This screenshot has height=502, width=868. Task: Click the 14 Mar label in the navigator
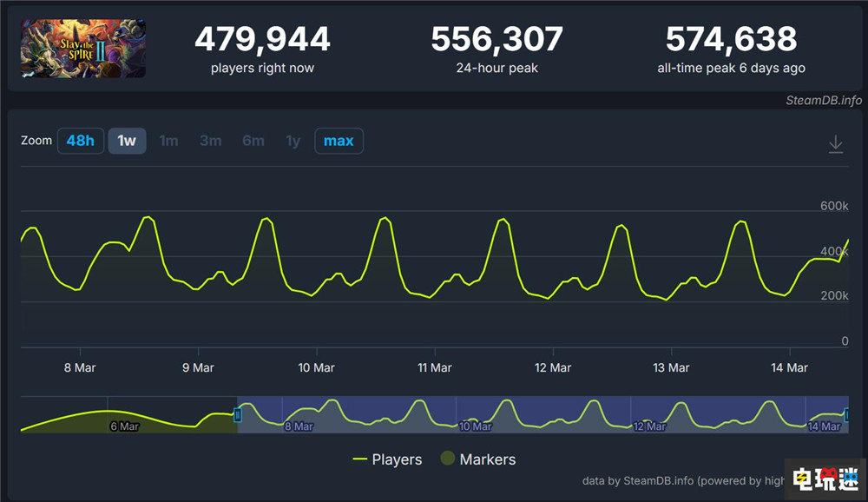click(824, 426)
